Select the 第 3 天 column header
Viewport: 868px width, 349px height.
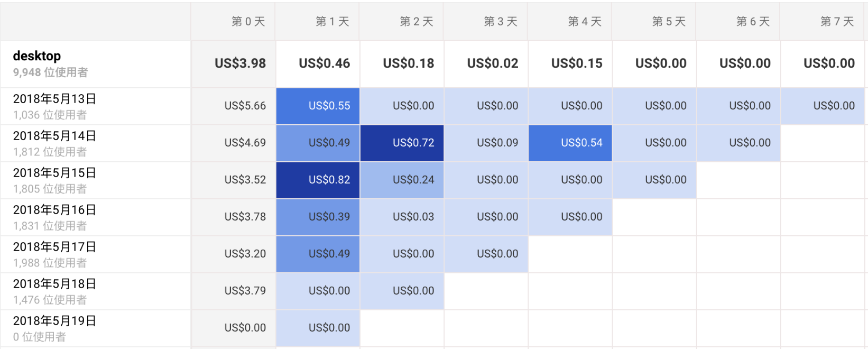(500, 21)
